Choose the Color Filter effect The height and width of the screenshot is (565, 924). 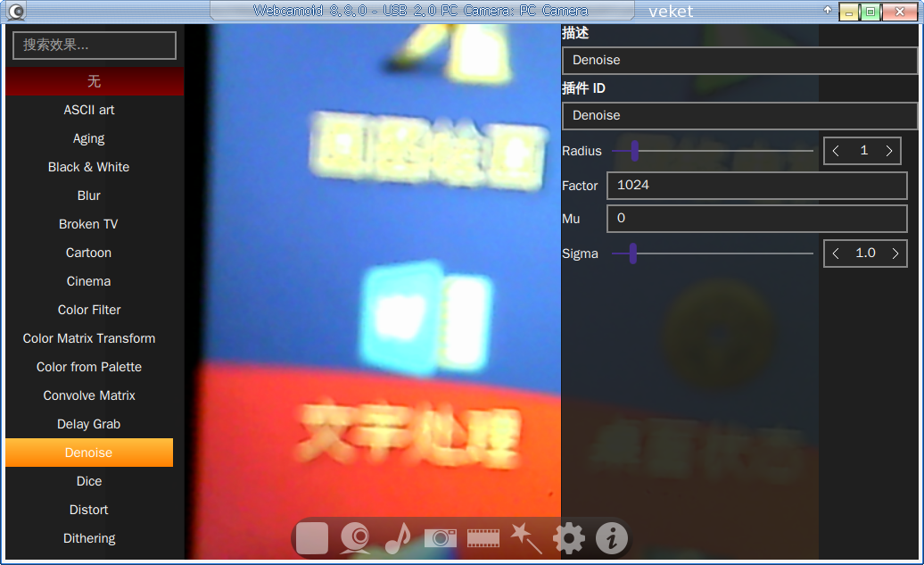pos(89,311)
